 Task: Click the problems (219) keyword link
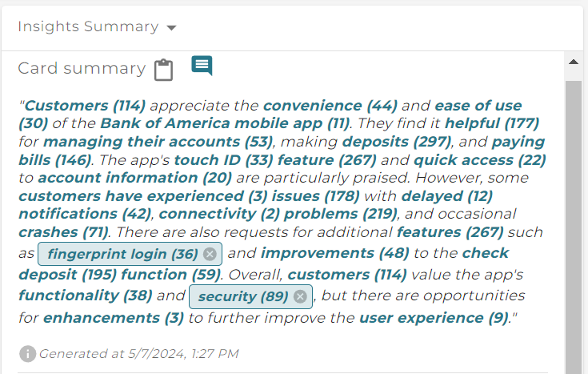(341, 214)
